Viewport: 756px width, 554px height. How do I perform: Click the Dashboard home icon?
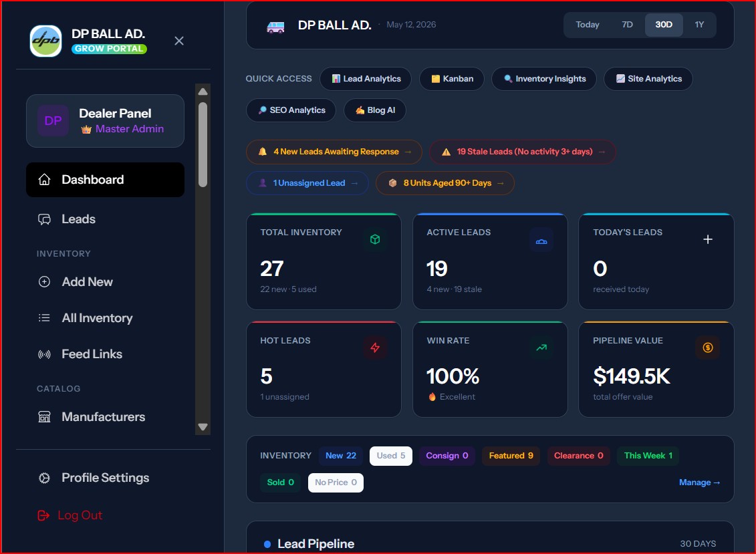pyautogui.click(x=44, y=180)
